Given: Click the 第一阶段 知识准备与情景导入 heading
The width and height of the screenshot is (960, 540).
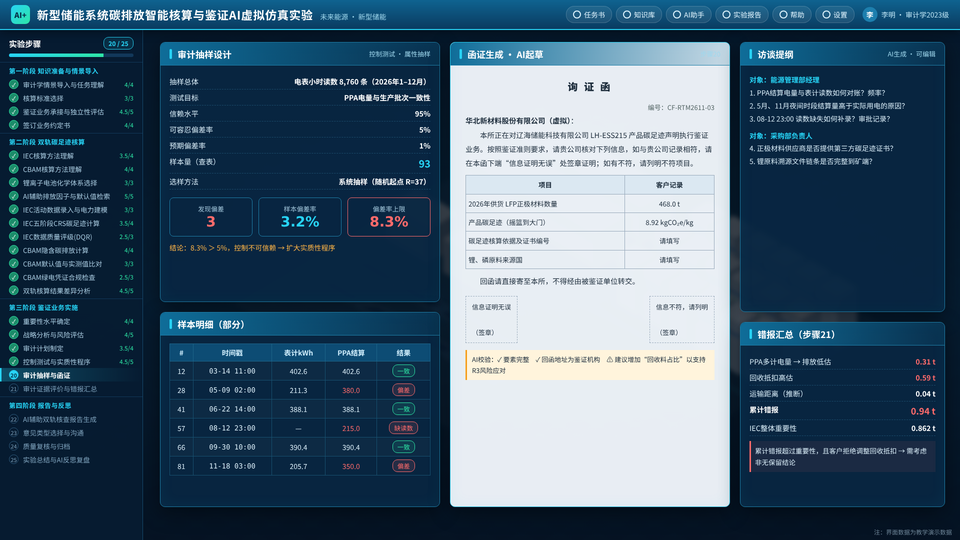Looking at the screenshot, I should pos(53,71).
